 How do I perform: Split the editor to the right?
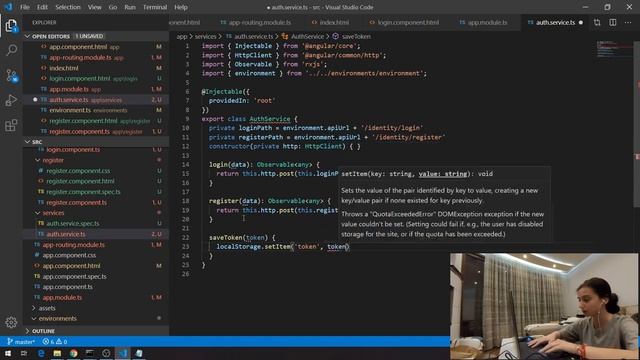pyautogui.click(x=613, y=22)
